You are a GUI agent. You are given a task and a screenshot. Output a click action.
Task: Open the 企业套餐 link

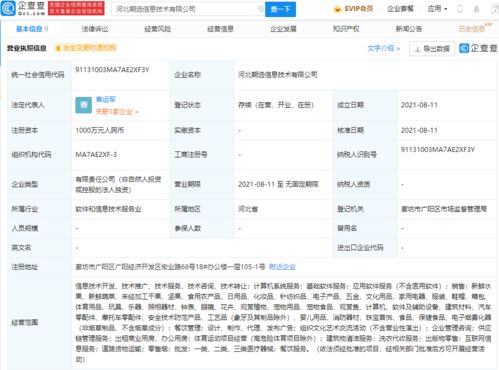click(x=400, y=9)
